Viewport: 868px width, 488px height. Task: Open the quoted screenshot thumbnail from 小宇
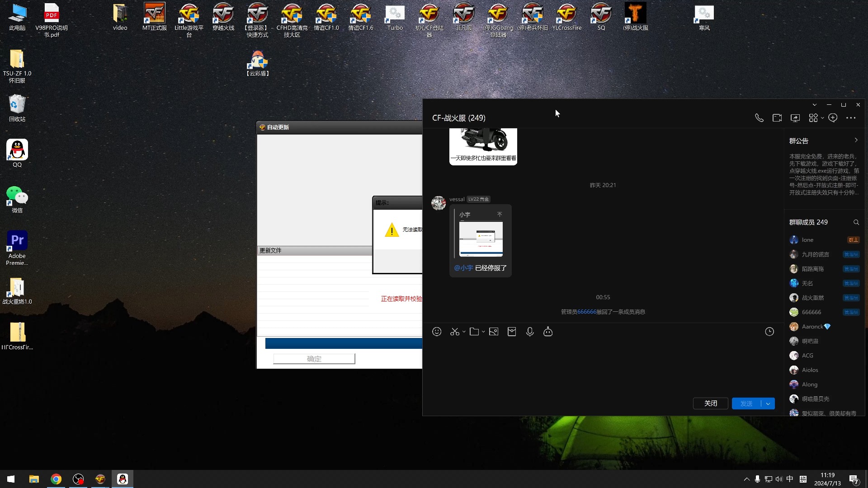(x=481, y=239)
